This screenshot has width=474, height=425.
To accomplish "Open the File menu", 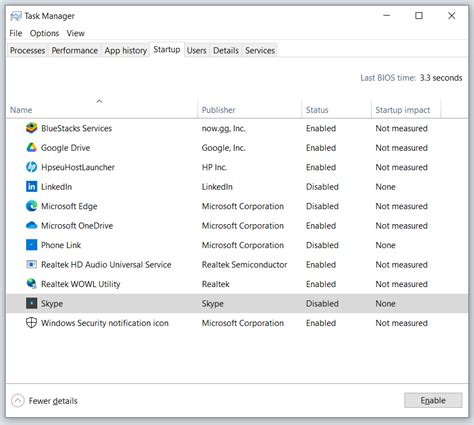I will coord(16,33).
